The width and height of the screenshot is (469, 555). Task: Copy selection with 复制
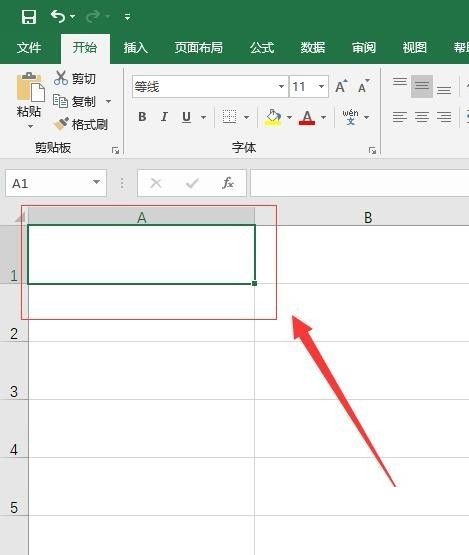(74, 101)
